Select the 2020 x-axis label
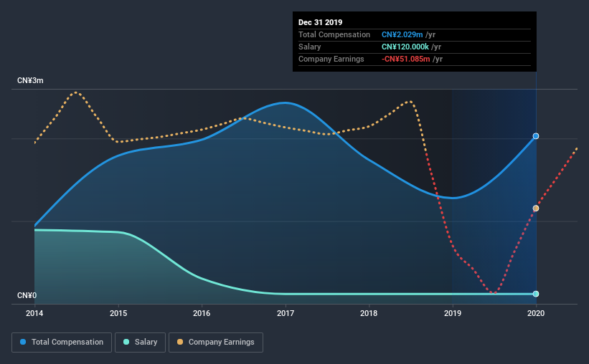Image resolution: width=589 pixels, height=364 pixels. click(x=536, y=313)
